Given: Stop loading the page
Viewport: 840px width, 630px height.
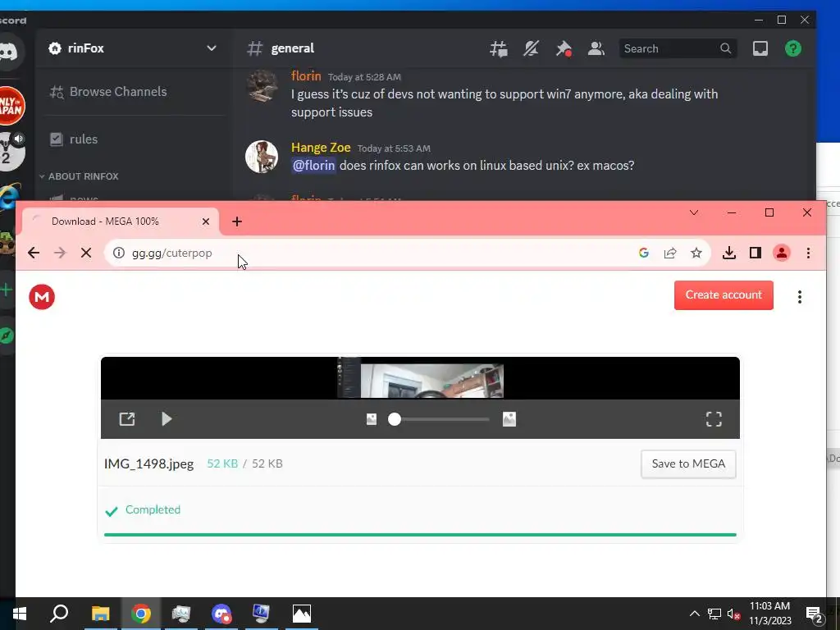Looking at the screenshot, I should [x=85, y=253].
